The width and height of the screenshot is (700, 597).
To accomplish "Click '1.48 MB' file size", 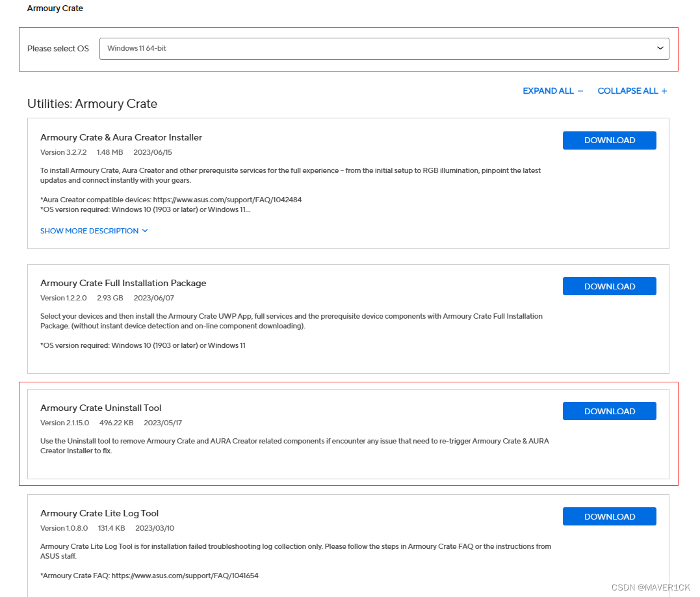I will 110,152.
